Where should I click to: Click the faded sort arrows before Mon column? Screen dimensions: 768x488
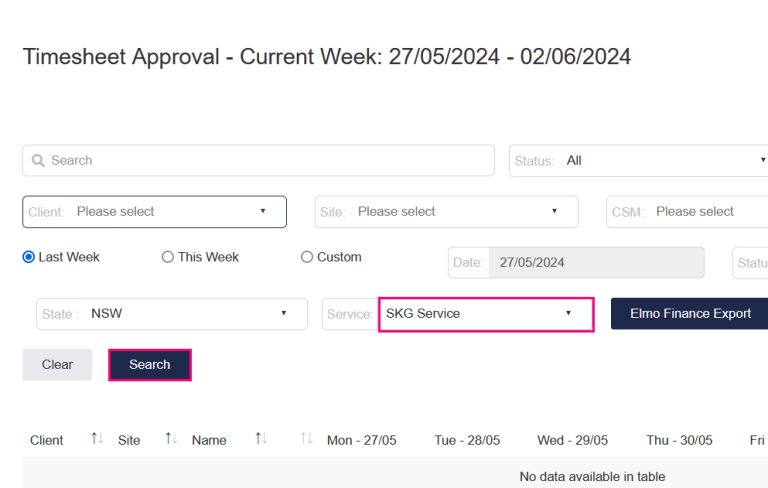point(306,439)
